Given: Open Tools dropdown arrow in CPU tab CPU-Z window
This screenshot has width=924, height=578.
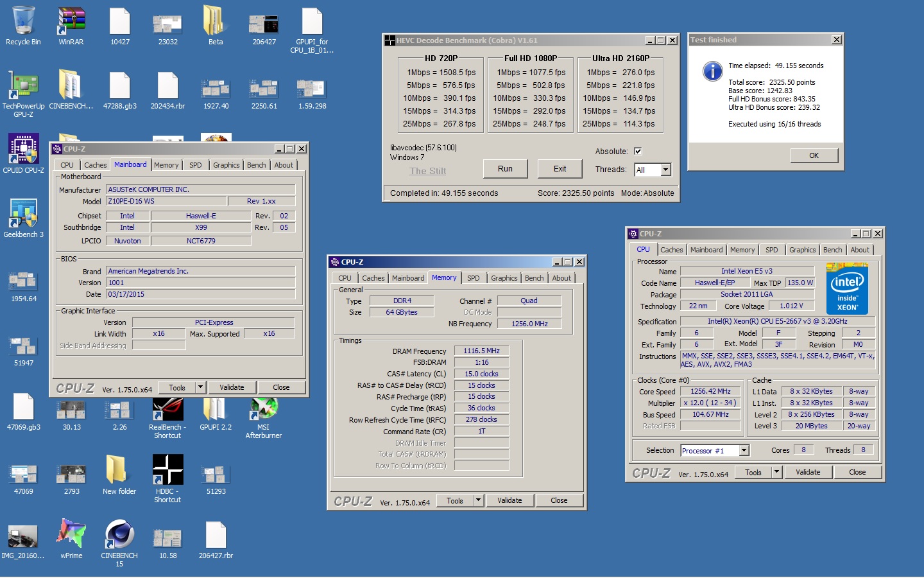Looking at the screenshot, I should 776,472.
